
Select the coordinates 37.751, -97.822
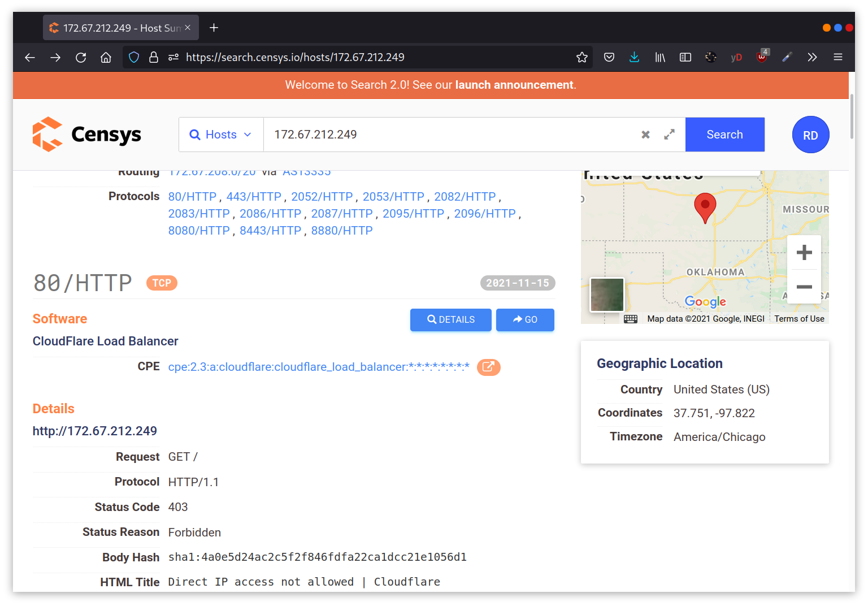coord(714,413)
